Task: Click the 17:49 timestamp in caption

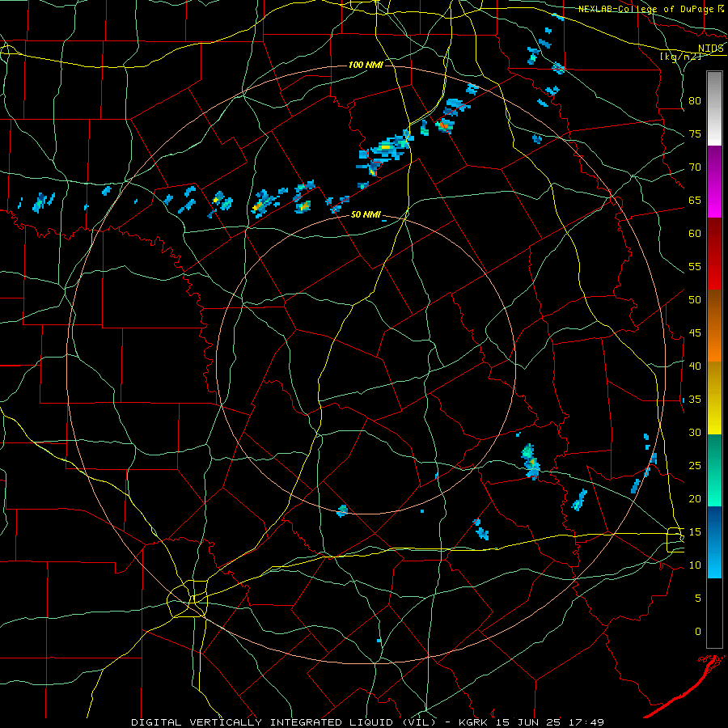Action: coord(587,722)
